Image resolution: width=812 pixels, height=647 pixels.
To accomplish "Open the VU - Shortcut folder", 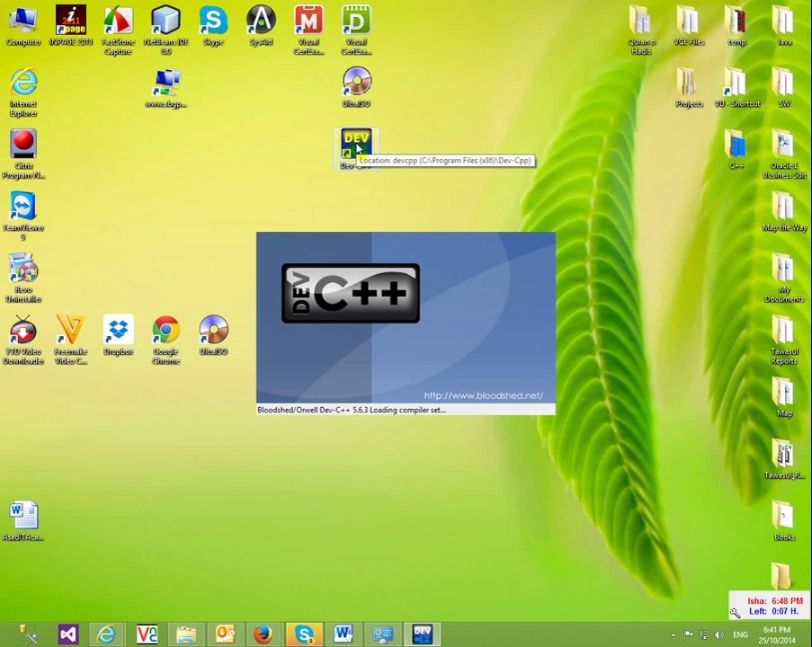I will (736, 88).
